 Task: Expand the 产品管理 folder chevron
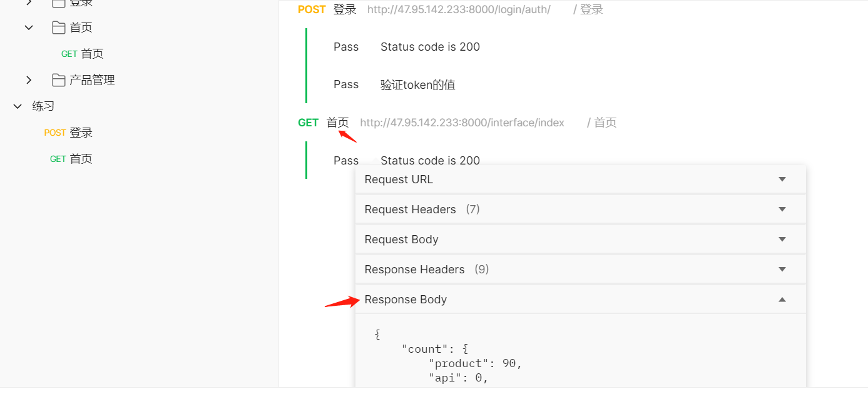coord(29,80)
